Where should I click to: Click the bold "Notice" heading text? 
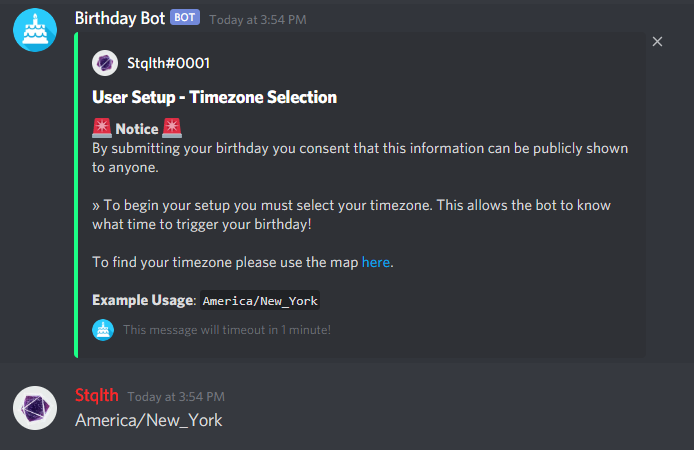point(137,129)
